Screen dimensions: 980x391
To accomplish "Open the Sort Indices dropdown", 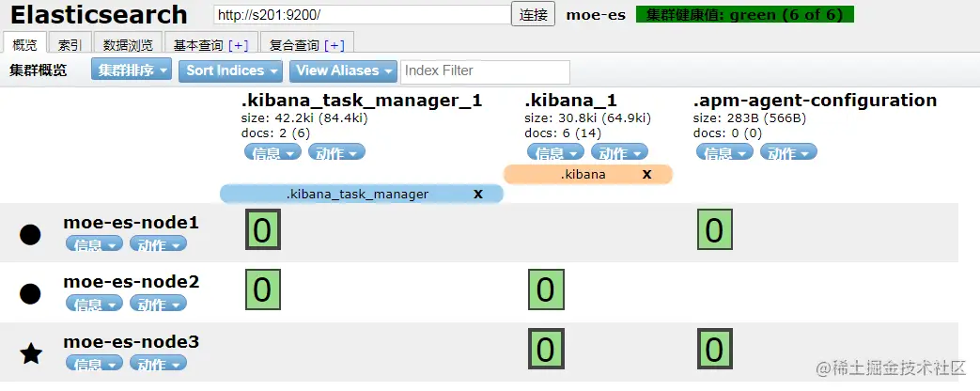I will tap(230, 70).
